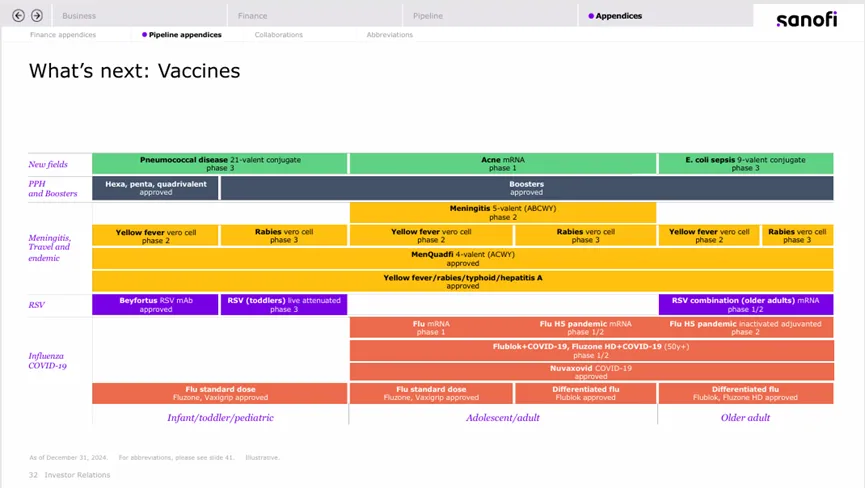The height and width of the screenshot is (488, 865).
Task: Select Pipeline appendices sub-tab
Action: pos(185,35)
